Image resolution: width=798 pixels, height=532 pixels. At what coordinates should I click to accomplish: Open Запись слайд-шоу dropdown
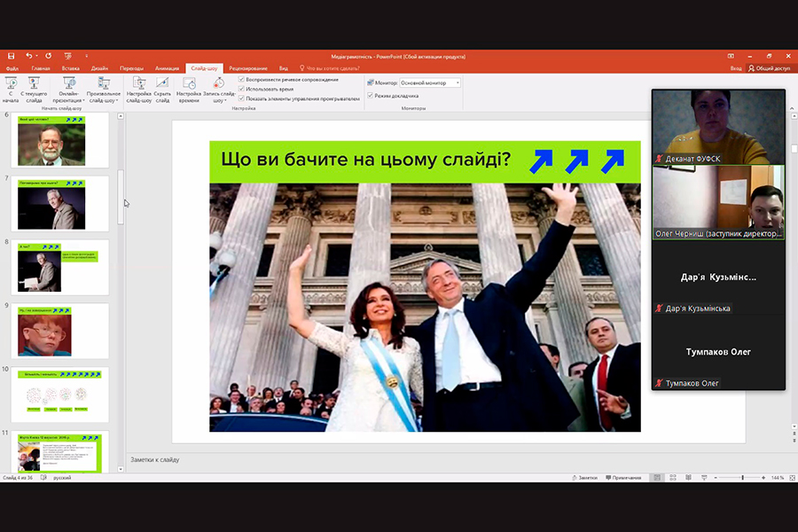pyautogui.click(x=219, y=90)
